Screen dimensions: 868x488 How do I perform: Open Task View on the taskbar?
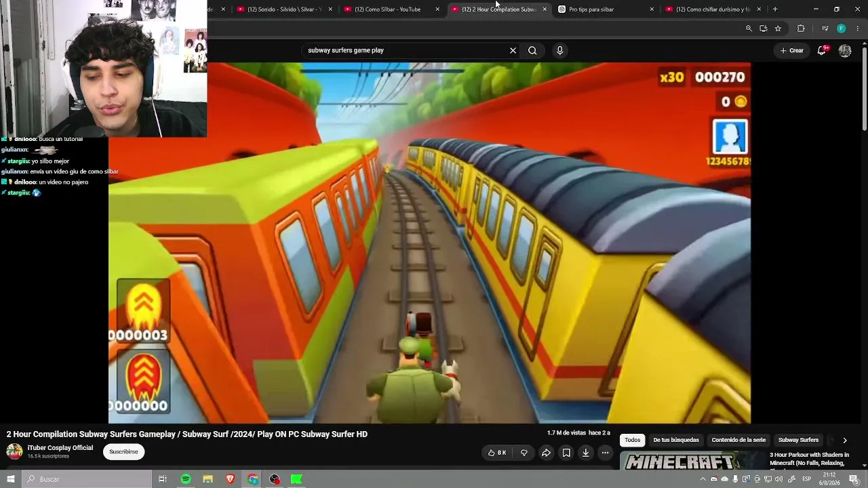tap(163, 479)
